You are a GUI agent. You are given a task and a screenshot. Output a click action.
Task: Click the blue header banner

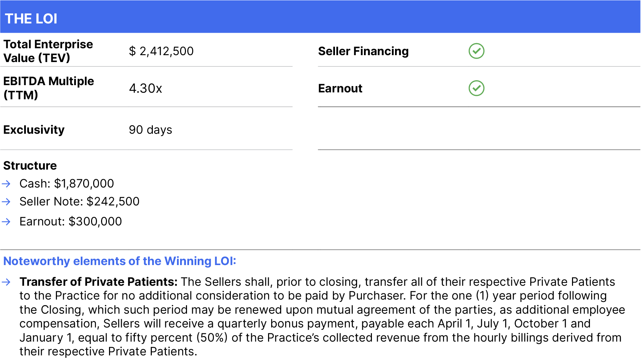320,17
